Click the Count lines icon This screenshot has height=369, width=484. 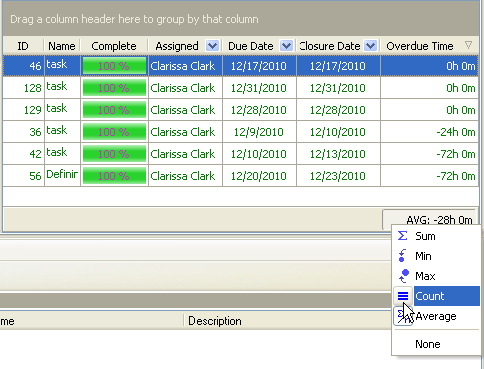tap(403, 296)
